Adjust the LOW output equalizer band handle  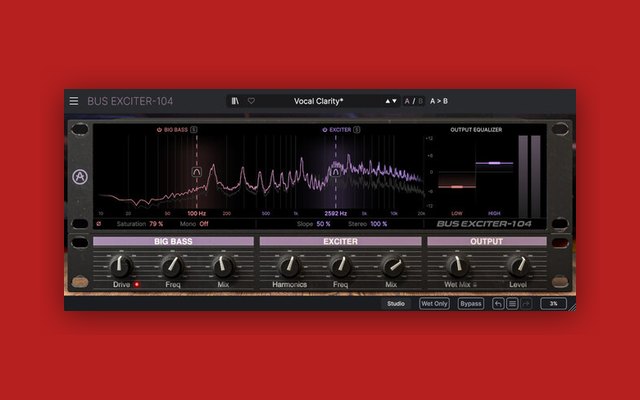tap(457, 187)
